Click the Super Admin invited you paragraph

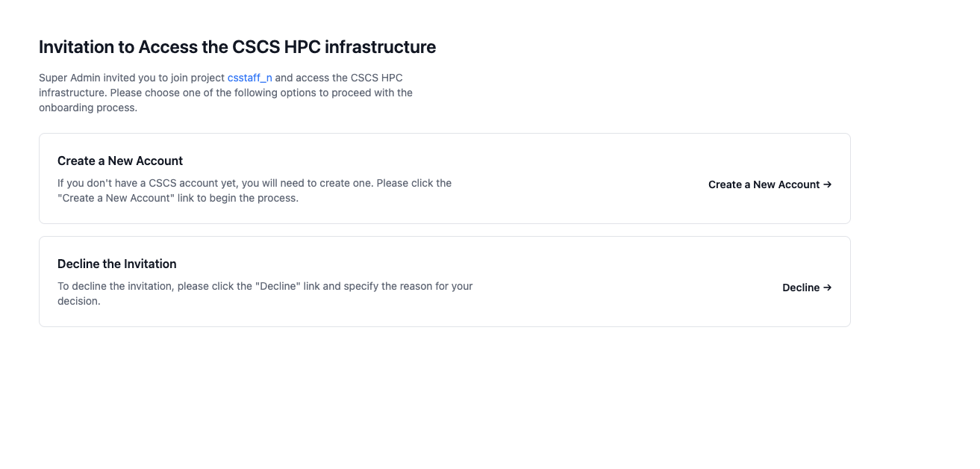(x=224, y=93)
